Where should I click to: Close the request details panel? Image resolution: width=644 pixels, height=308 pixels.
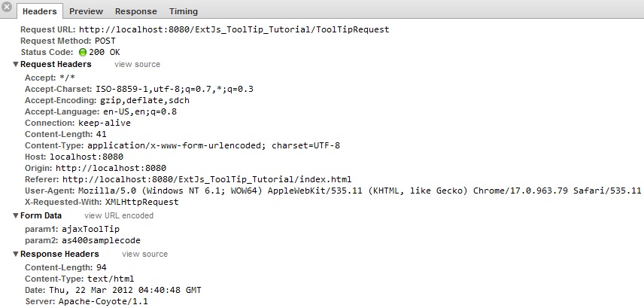pos(7,7)
